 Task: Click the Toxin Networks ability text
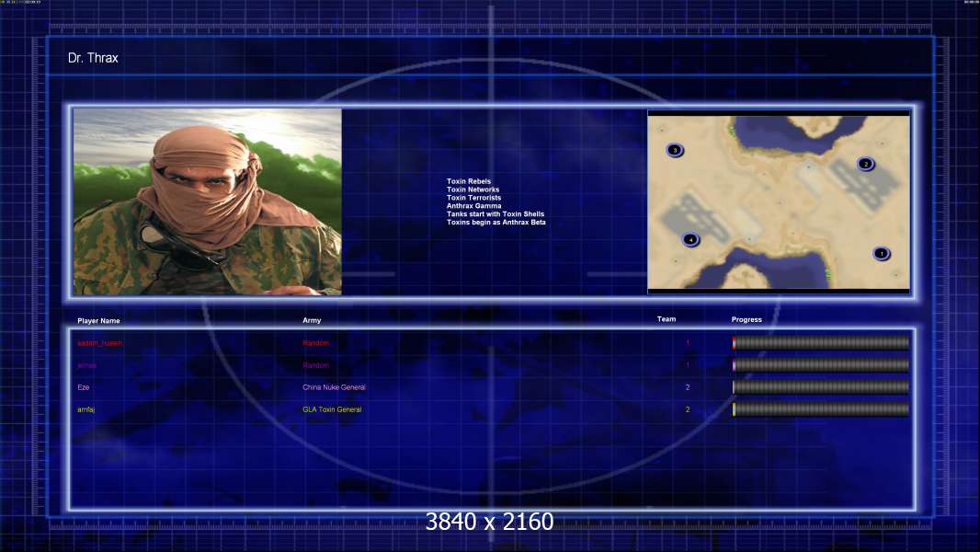point(473,190)
